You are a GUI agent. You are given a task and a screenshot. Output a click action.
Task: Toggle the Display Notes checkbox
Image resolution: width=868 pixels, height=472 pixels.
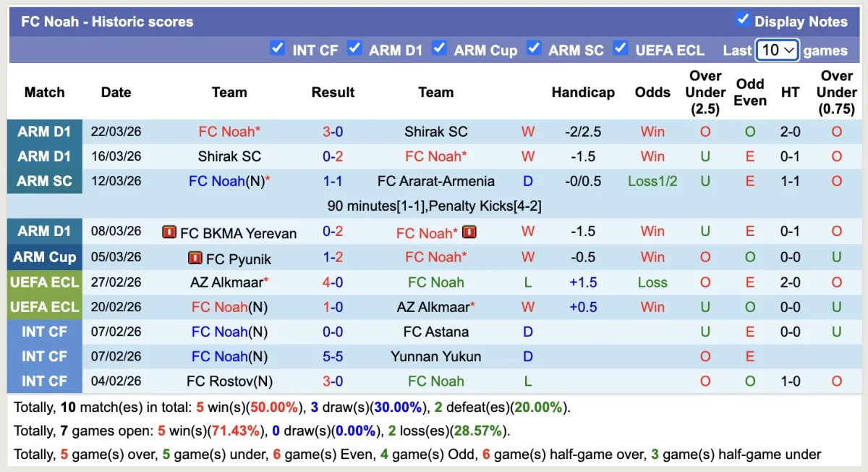click(x=743, y=20)
